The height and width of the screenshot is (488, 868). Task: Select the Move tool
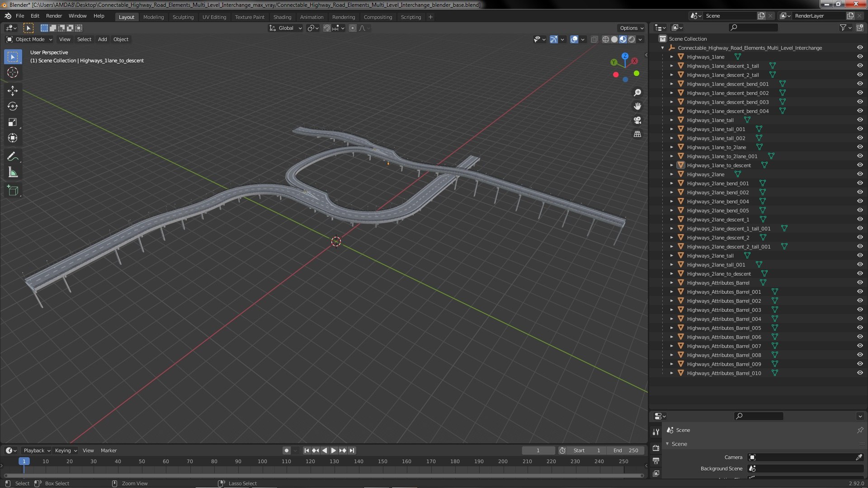(13, 91)
